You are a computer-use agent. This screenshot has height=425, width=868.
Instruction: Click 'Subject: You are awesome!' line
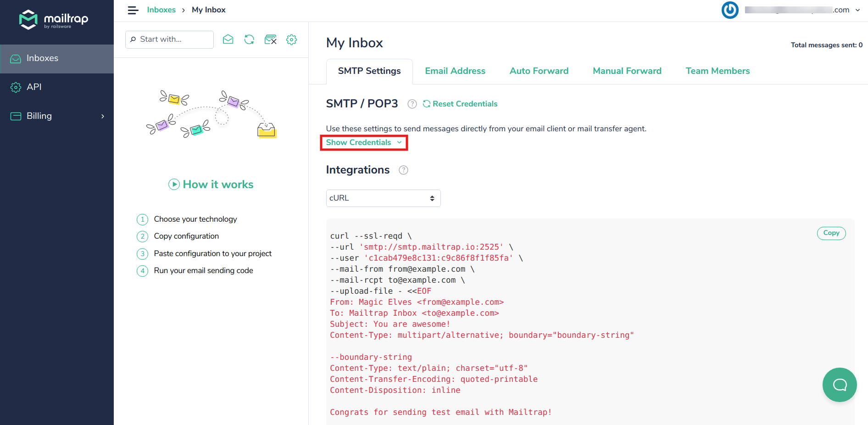coord(390,324)
